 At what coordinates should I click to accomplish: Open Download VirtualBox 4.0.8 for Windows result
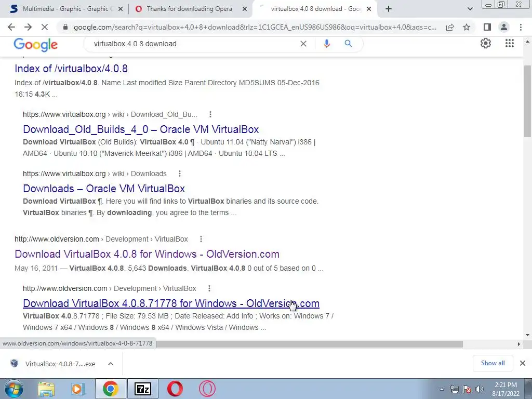tap(147, 254)
